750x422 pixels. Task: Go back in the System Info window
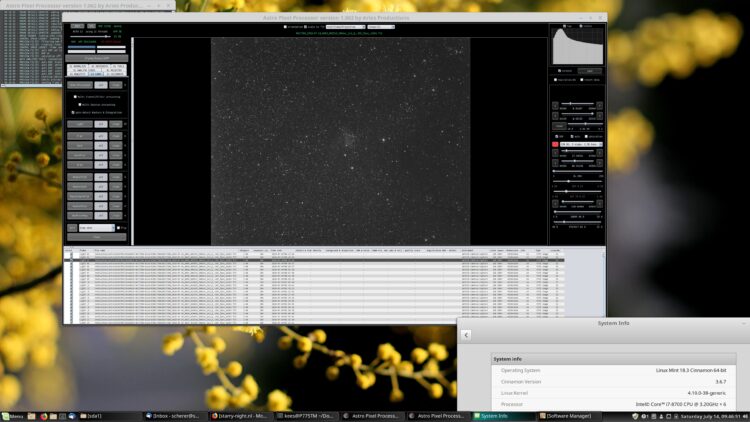pyautogui.click(x=466, y=335)
